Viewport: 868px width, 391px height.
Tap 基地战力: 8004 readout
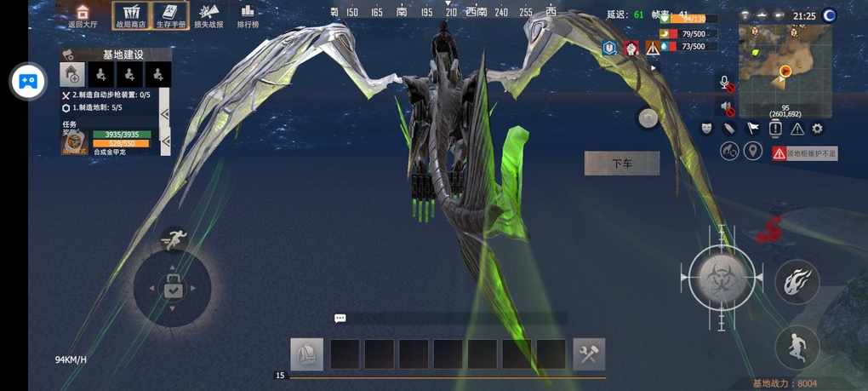coord(785,383)
